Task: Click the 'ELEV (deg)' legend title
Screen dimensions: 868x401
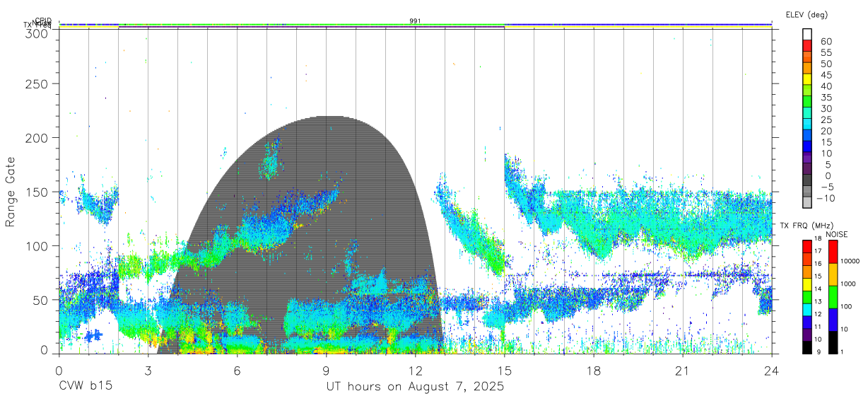Action: pyautogui.click(x=807, y=14)
